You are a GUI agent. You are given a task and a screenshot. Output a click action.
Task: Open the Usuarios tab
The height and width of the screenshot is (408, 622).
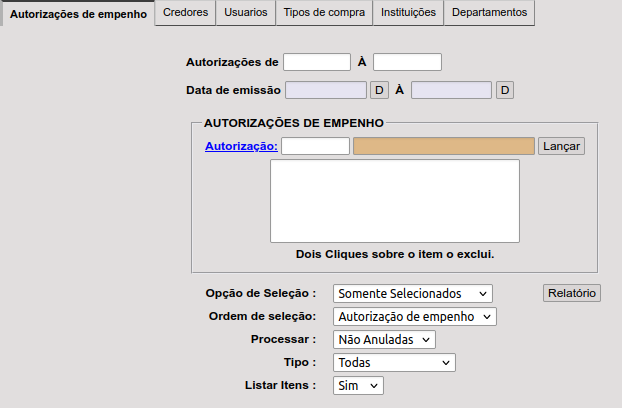click(x=245, y=12)
